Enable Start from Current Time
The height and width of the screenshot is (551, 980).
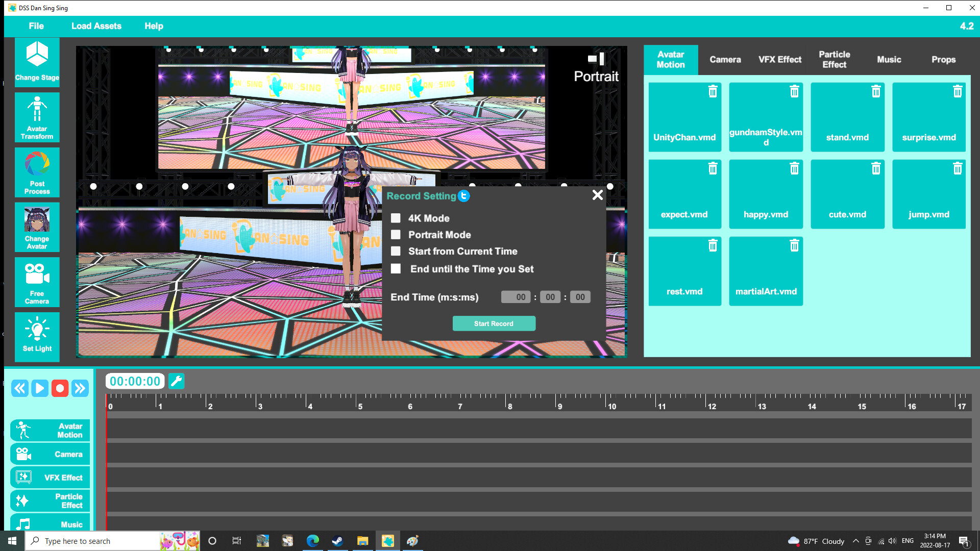click(396, 251)
